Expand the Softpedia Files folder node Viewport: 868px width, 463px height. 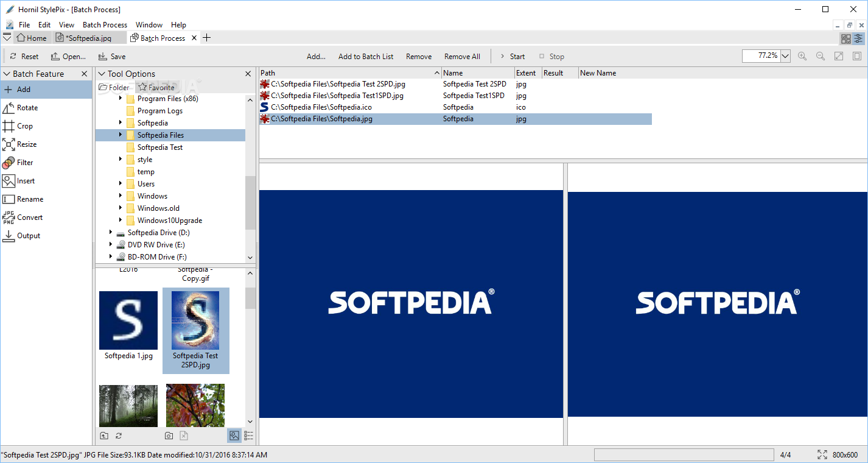[x=121, y=135]
